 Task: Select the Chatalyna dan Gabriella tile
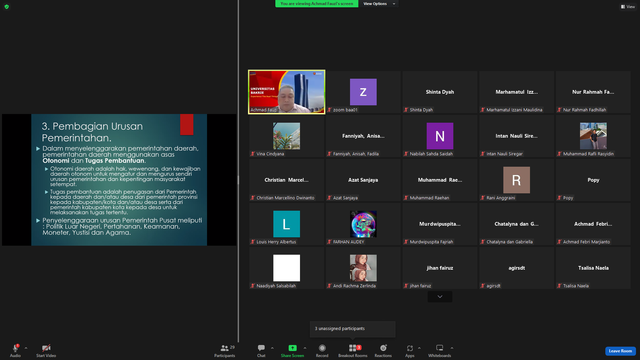click(516, 224)
